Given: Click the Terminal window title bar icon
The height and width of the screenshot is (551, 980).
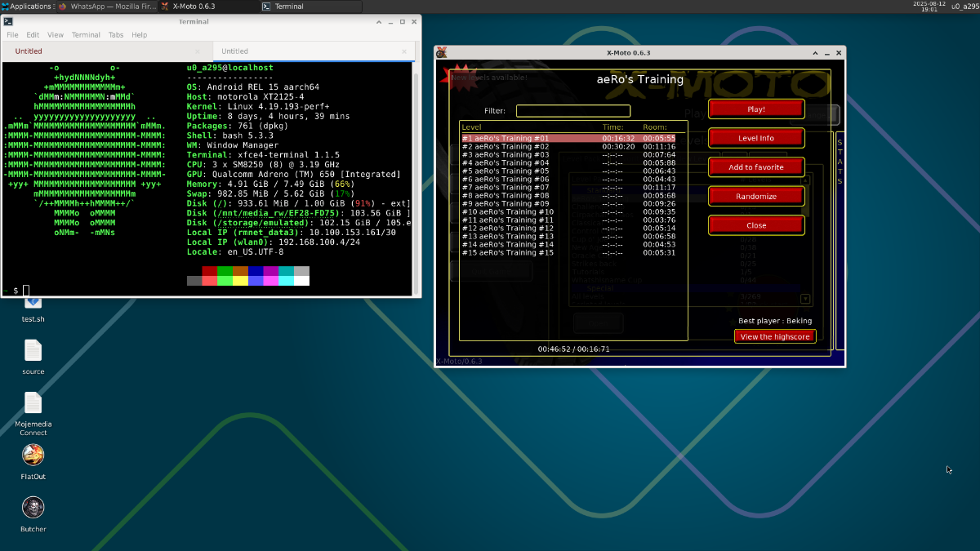Looking at the screenshot, I should 10,22.
